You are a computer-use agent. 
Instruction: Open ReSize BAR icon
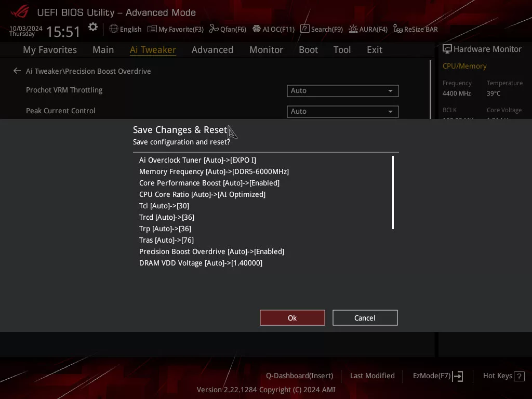[398, 29]
